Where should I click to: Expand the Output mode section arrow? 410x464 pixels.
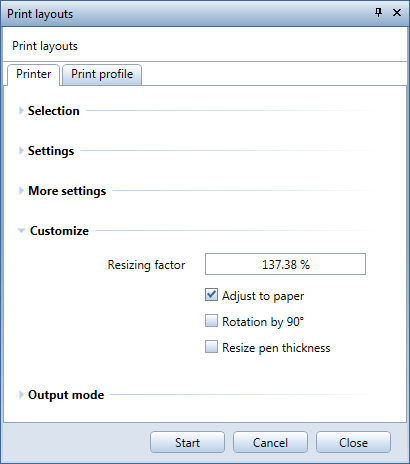21,395
